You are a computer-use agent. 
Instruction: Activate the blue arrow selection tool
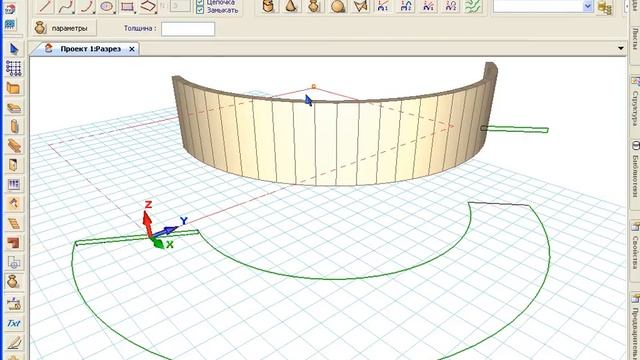[x=13, y=49]
